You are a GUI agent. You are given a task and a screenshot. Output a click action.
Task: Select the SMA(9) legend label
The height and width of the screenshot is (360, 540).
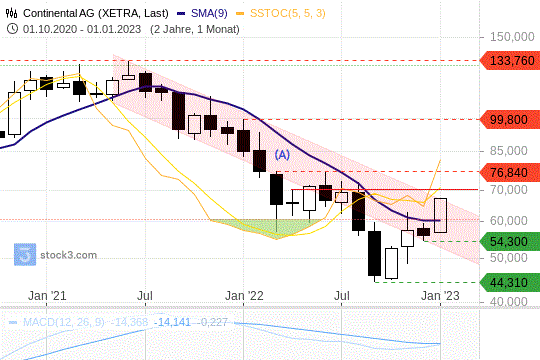click(x=209, y=13)
